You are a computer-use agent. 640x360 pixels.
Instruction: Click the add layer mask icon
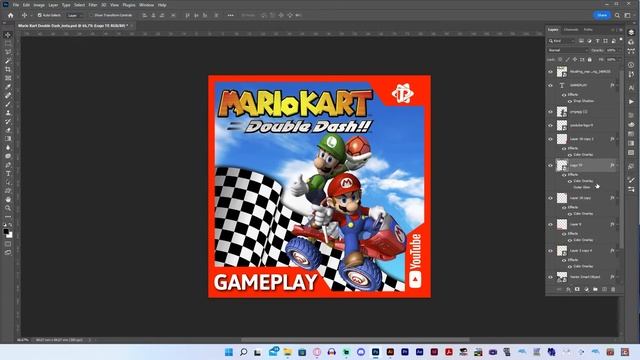(577, 289)
